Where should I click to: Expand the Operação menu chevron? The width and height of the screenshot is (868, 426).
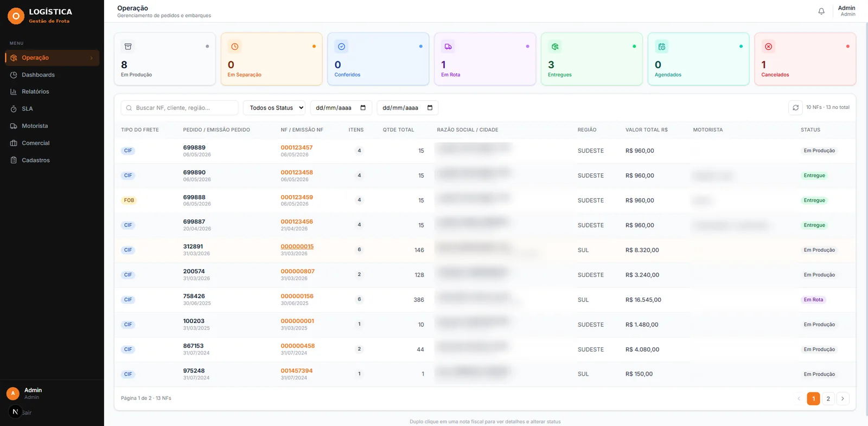point(91,58)
